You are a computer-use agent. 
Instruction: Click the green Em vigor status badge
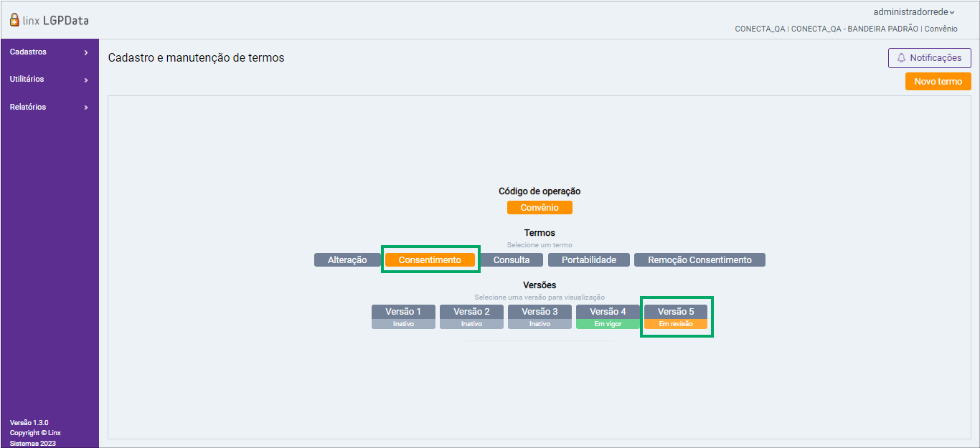pyautogui.click(x=608, y=324)
